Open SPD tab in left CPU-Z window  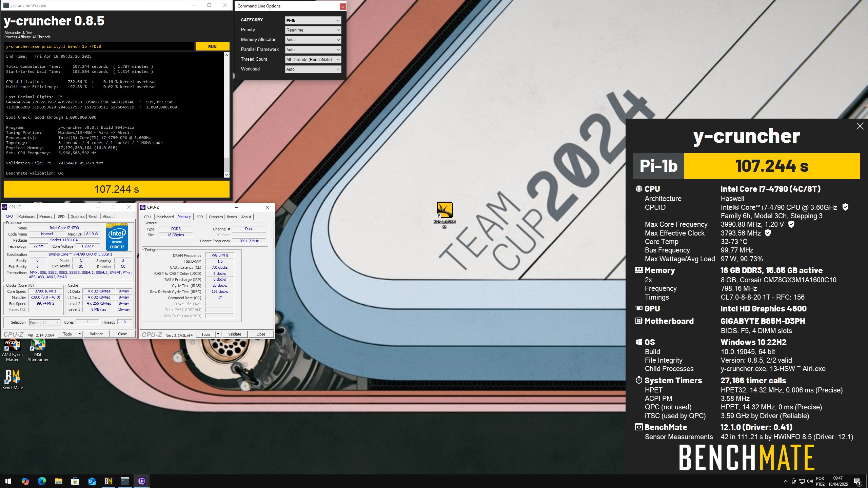(61, 217)
